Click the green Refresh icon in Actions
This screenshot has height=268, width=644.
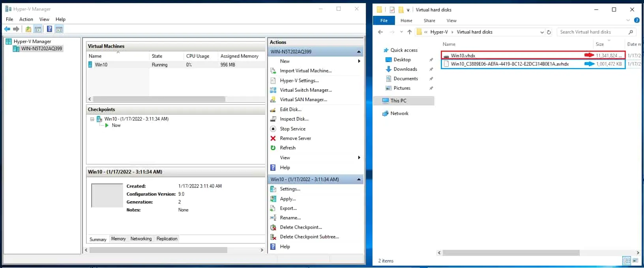tap(273, 148)
